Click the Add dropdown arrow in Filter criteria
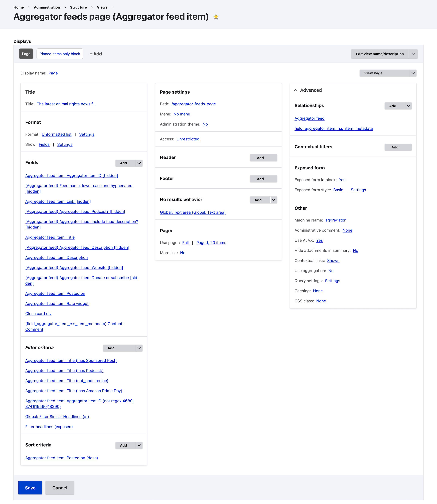The width and height of the screenshot is (437, 504). (x=139, y=348)
